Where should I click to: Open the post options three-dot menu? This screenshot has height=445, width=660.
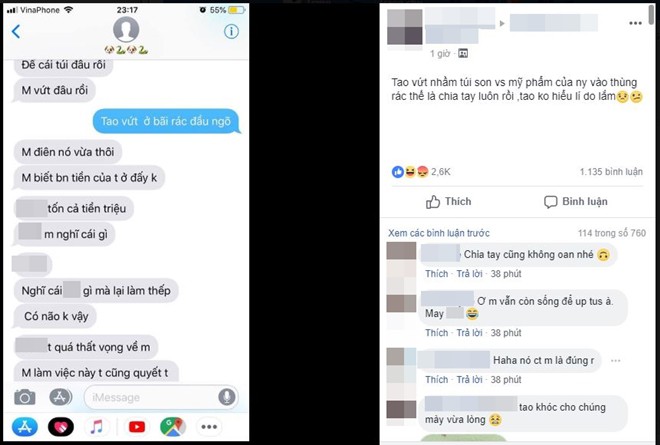635,23
